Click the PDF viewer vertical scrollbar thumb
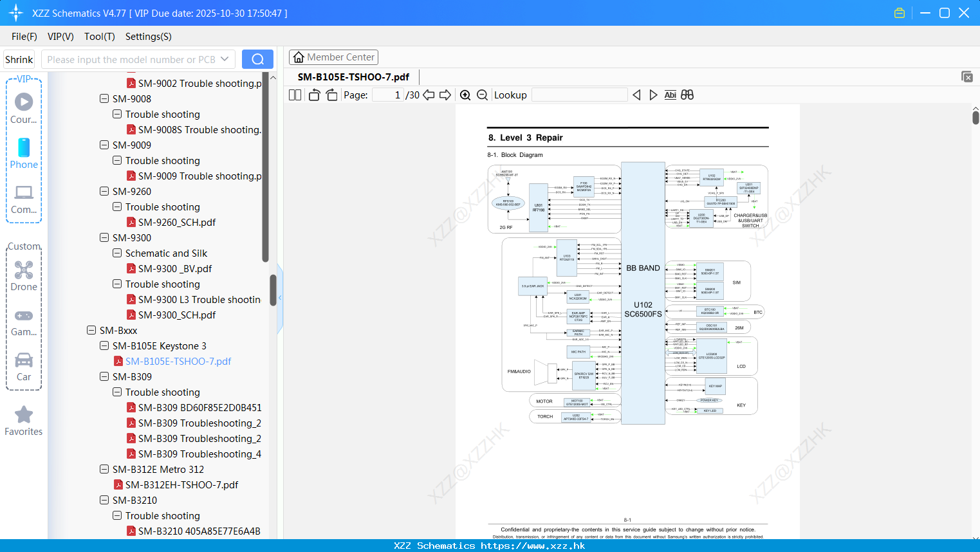 (x=975, y=117)
